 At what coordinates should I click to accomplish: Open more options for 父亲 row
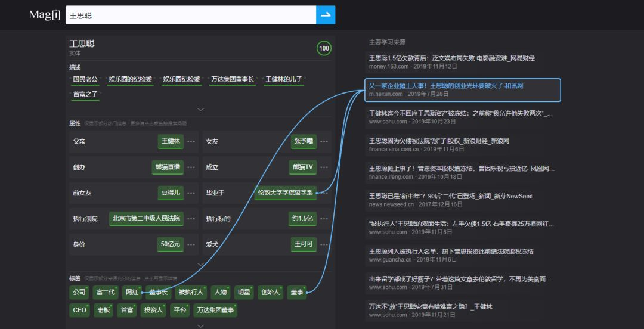pyautogui.click(x=191, y=141)
